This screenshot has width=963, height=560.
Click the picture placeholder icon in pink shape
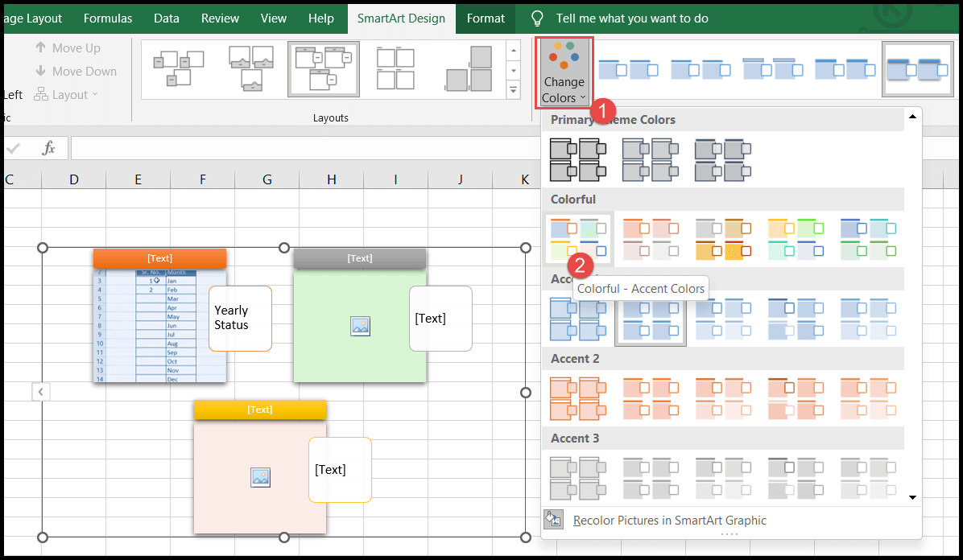pos(259,477)
